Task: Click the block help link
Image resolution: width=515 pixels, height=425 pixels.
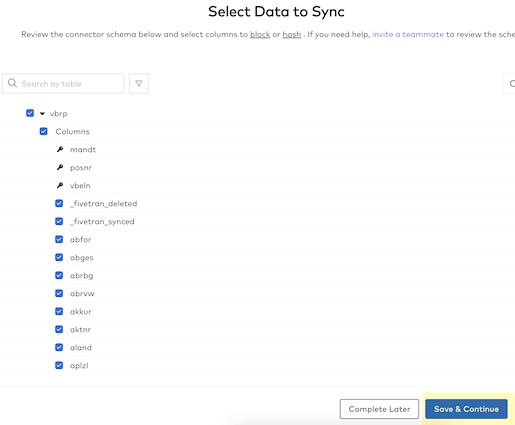Action: (x=260, y=34)
